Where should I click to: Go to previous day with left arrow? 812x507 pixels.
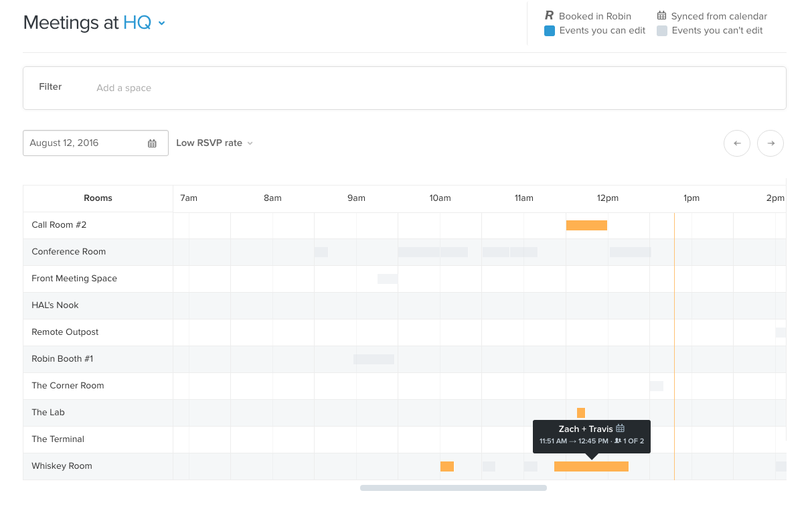coord(737,143)
